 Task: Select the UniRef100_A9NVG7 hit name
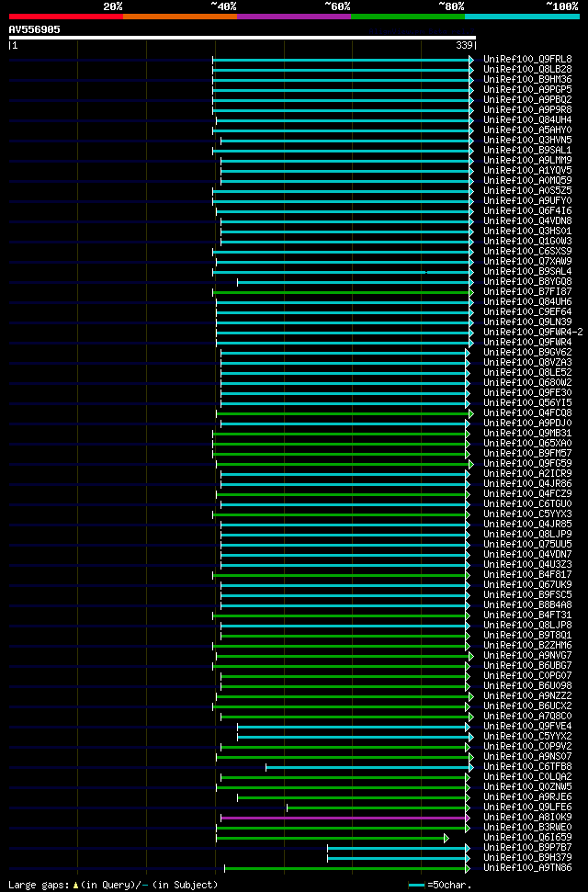click(527, 655)
